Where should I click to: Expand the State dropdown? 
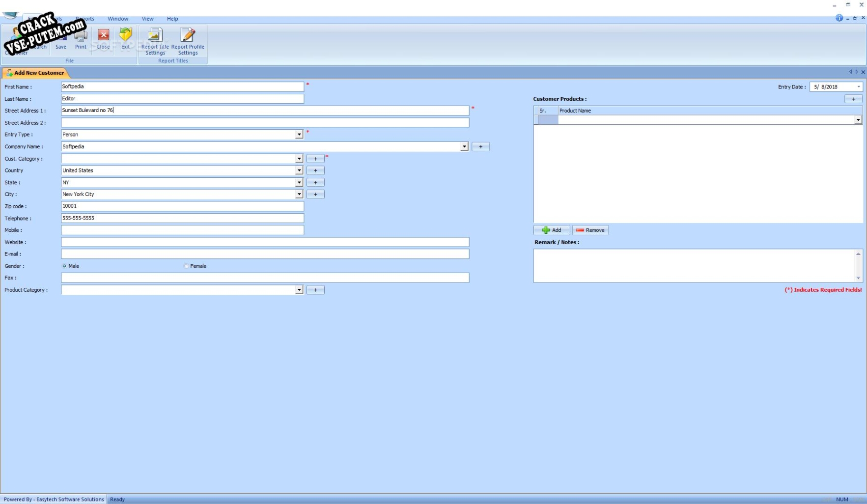click(299, 182)
